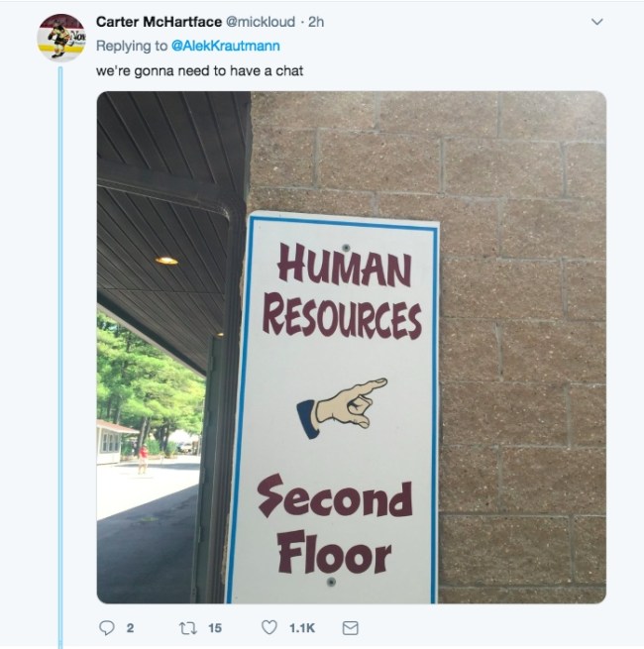Like the tweet with heart icon
644x649 pixels.
[x=269, y=627]
